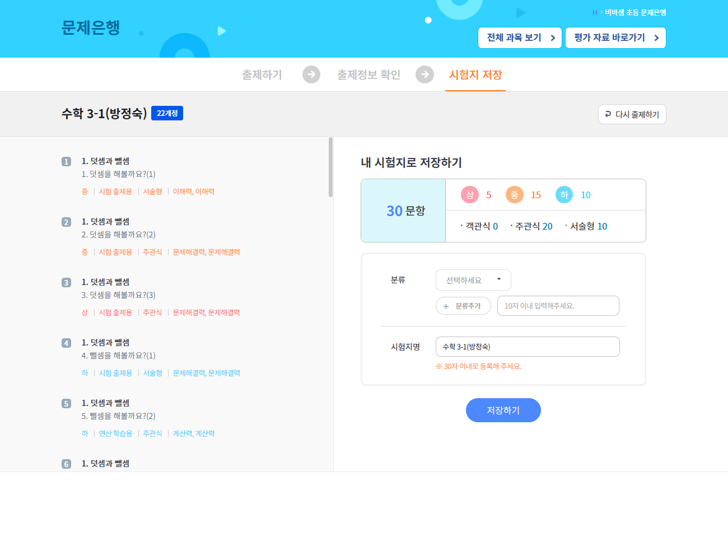Viewport: 728px width, 560px height.
Task: Click number badge 4 in question list
Action: pos(66,343)
